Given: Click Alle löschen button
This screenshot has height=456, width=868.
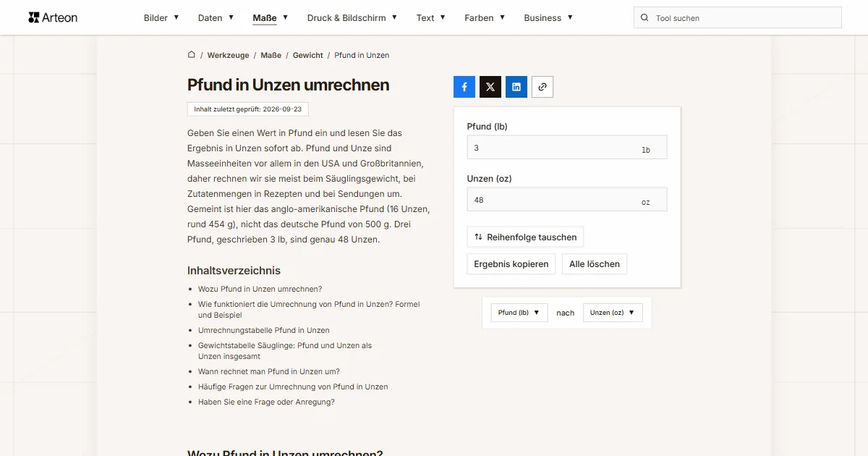Looking at the screenshot, I should pyautogui.click(x=595, y=264).
